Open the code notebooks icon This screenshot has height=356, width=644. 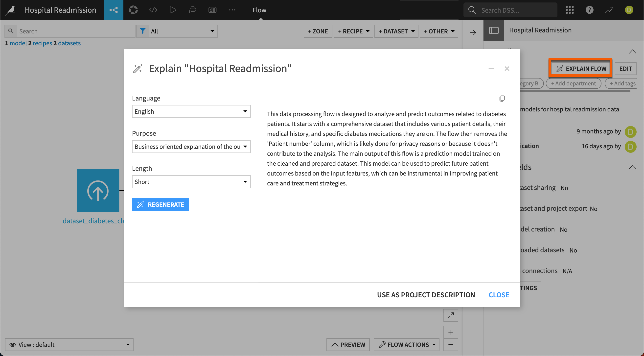point(153,10)
